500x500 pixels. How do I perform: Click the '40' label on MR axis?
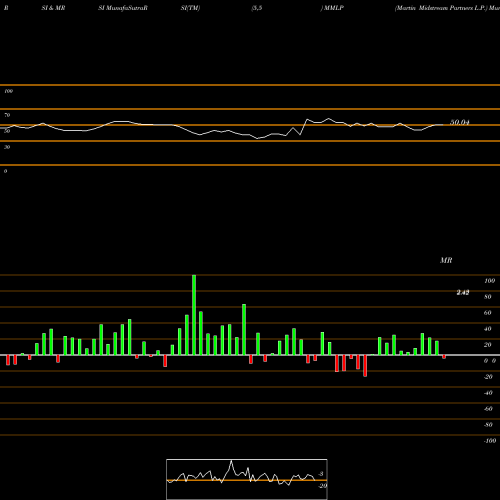coord(488,329)
